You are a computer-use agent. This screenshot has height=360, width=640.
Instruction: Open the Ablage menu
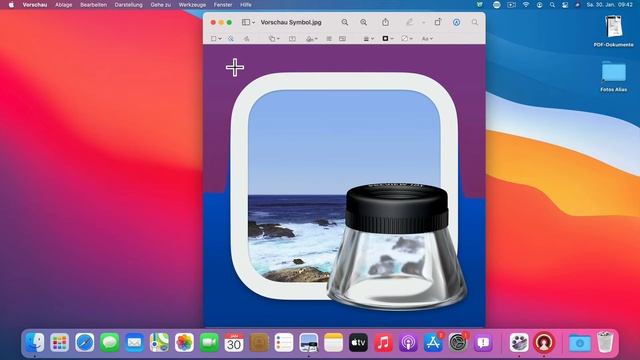(64, 5)
